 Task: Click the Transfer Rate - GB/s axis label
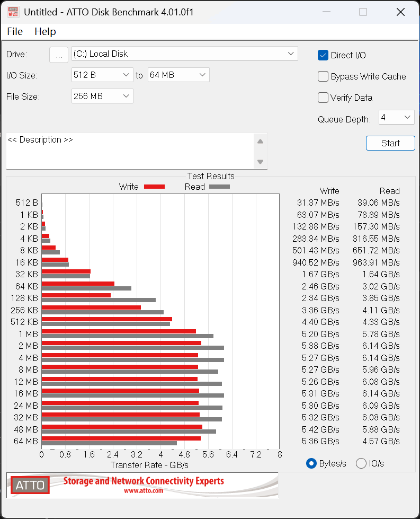click(149, 465)
